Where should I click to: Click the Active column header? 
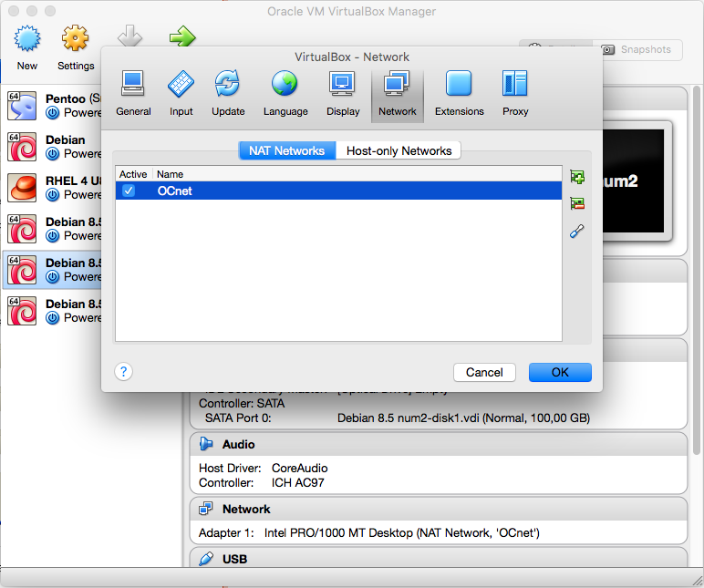(x=133, y=174)
